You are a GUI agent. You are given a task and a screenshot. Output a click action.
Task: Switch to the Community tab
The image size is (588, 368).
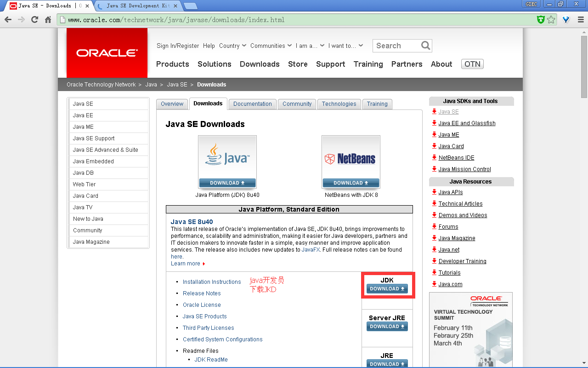[x=297, y=104]
